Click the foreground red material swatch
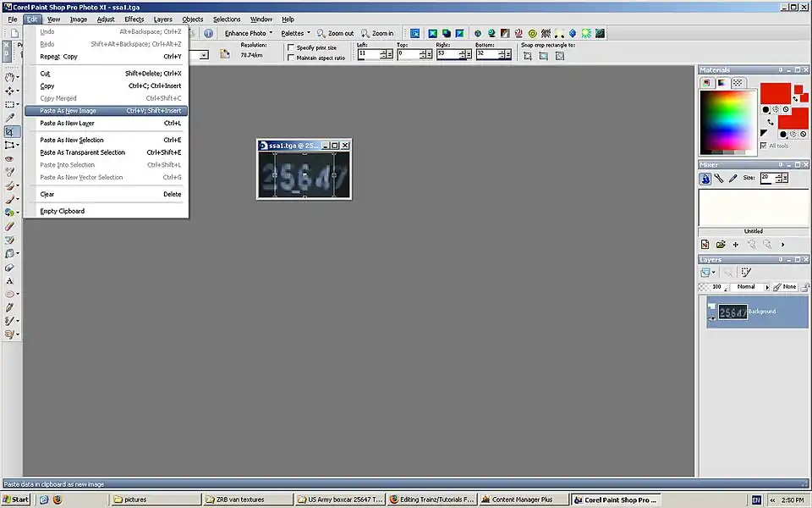 pos(775,93)
